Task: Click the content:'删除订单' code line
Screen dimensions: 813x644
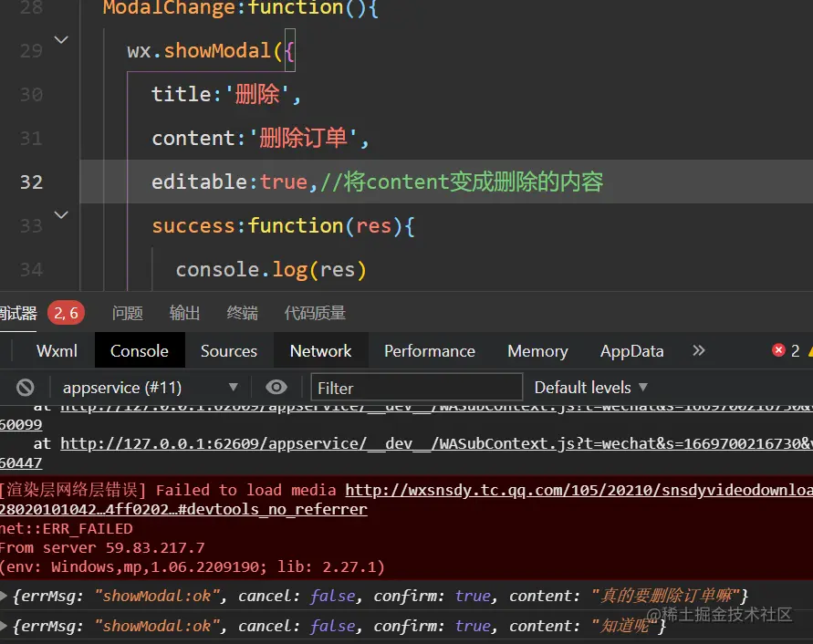Action: tap(260, 138)
